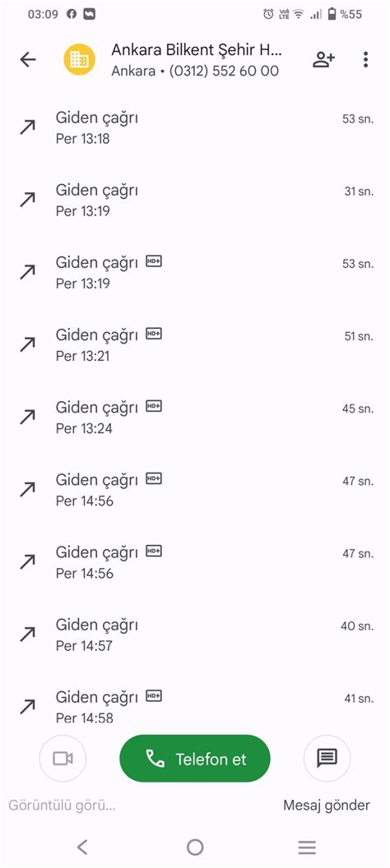The image size is (390, 868).
Task: Tap the Android home circle button
Action: click(195, 847)
